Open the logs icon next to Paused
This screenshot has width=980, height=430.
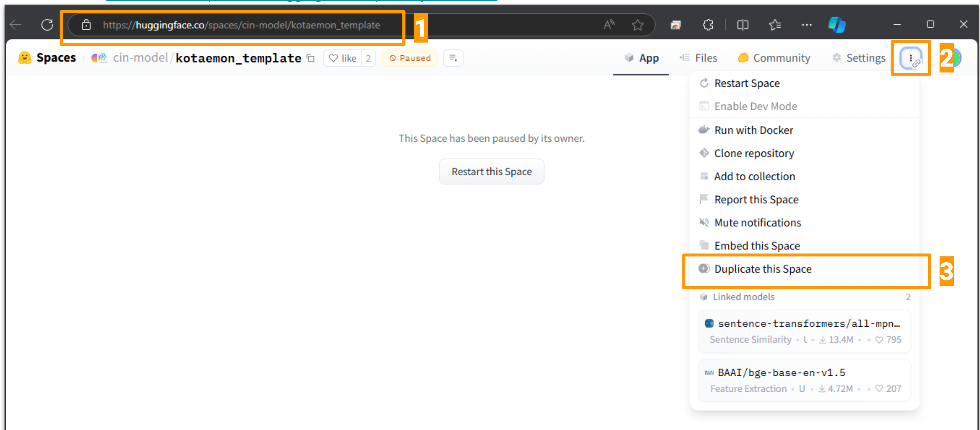pyautogui.click(x=453, y=58)
